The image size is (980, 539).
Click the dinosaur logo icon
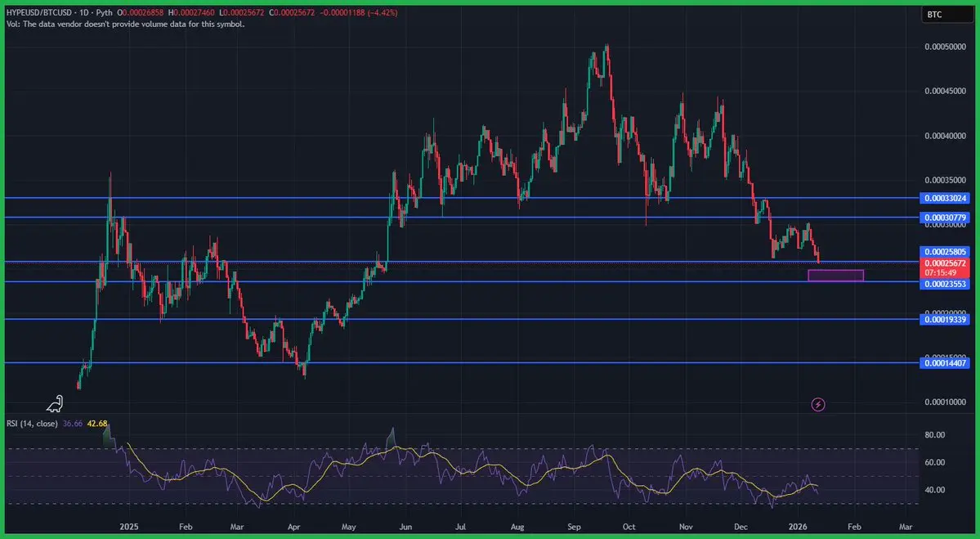click(x=55, y=404)
